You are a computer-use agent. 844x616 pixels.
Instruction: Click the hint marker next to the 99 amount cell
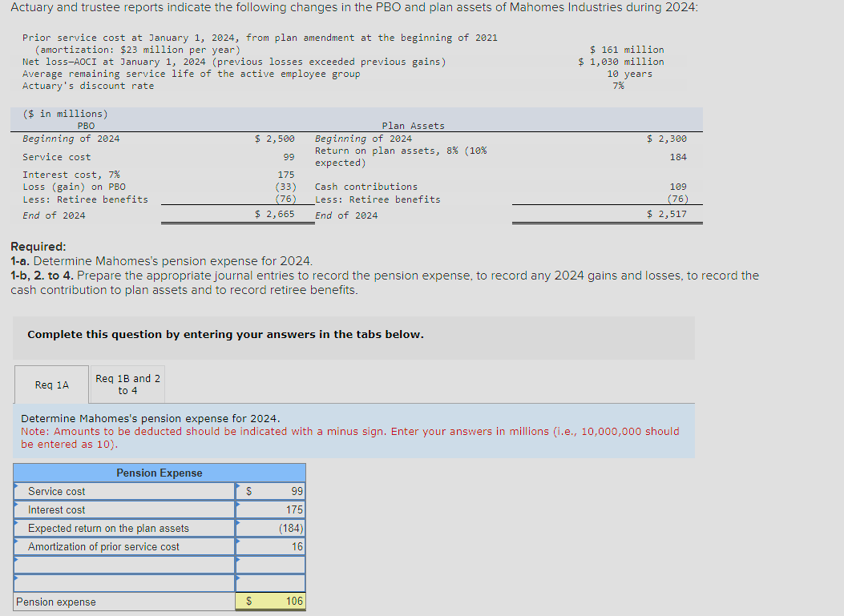pyautogui.click(x=238, y=487)
